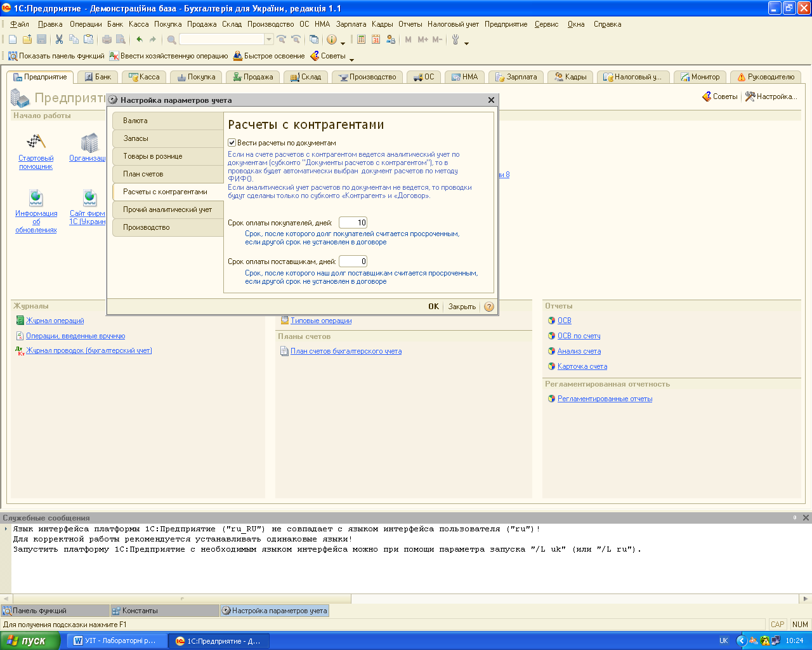Image resolution: width=812 pixels, height=650 pixels.
Task: Click the Help info icon in toolbar
Action: click(x=332, y=39)
